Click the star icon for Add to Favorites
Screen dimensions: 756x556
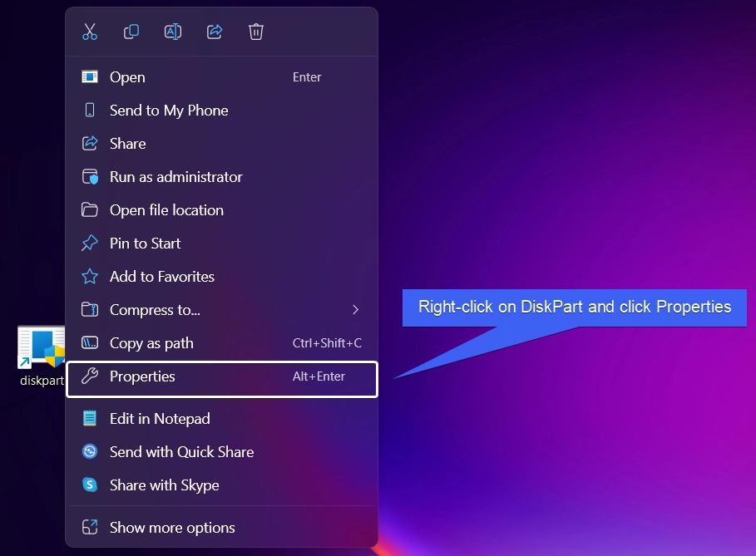pos(90,277)
